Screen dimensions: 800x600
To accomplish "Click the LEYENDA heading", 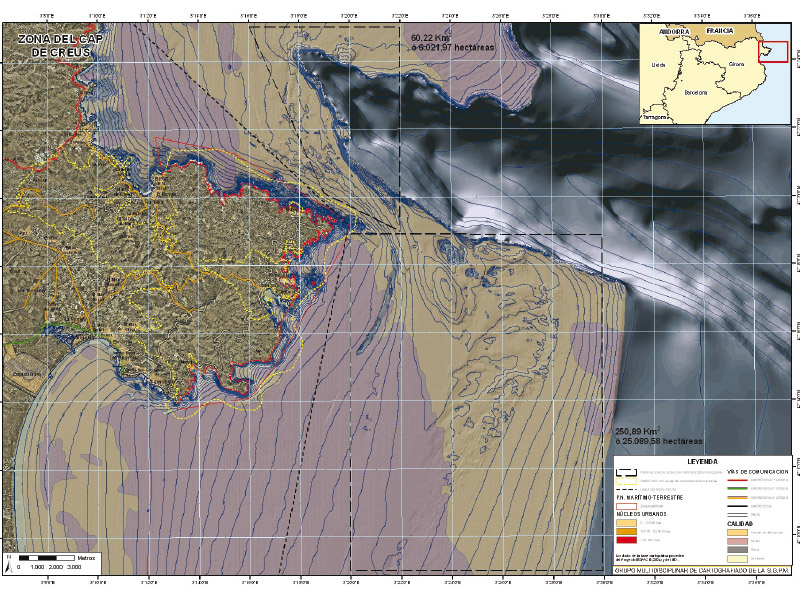I will (701, 462).
